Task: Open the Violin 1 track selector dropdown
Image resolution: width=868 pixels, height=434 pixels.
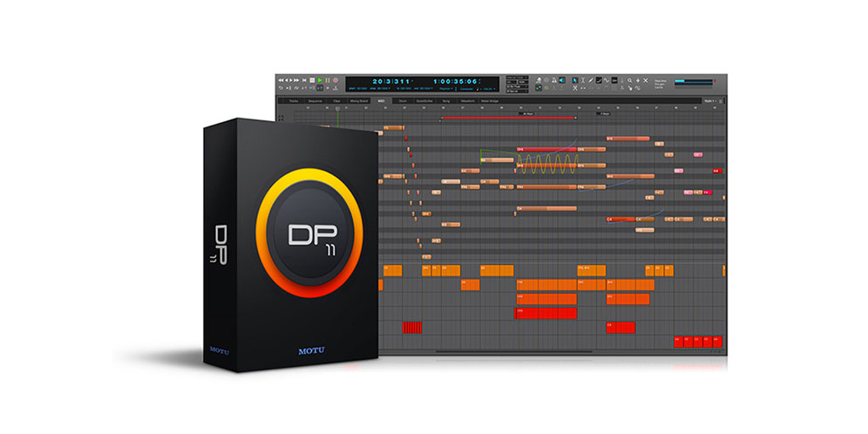Action: tap(710, 101)
